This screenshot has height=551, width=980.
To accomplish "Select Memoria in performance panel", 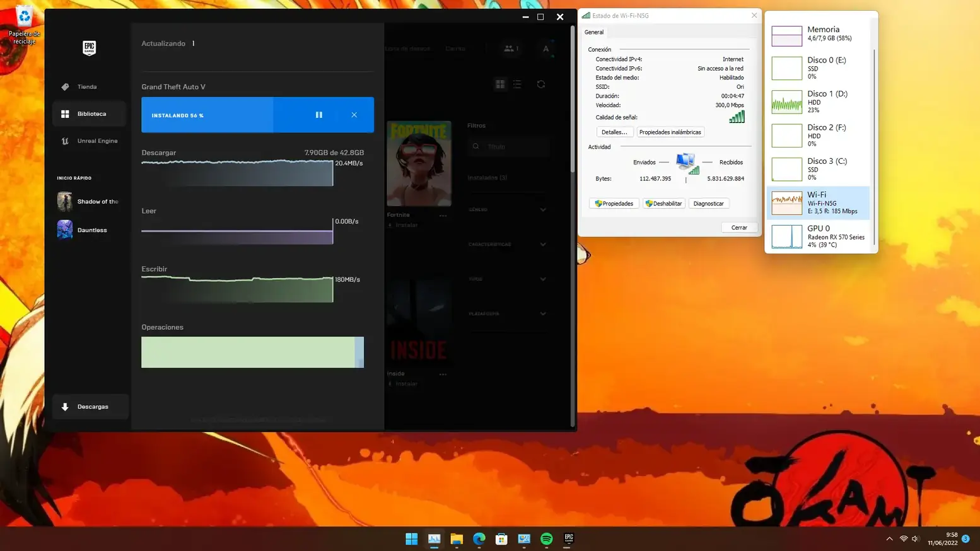I will pos(819,35).
